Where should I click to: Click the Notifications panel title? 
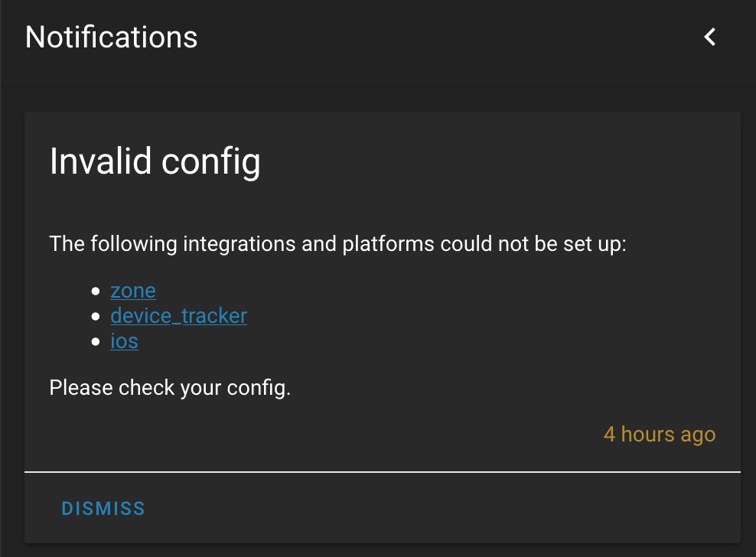[112, 37]
